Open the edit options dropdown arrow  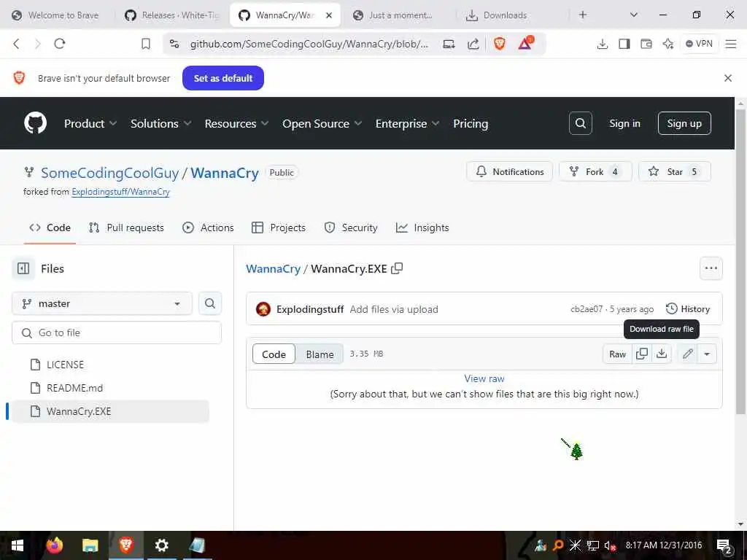(706, 354)
